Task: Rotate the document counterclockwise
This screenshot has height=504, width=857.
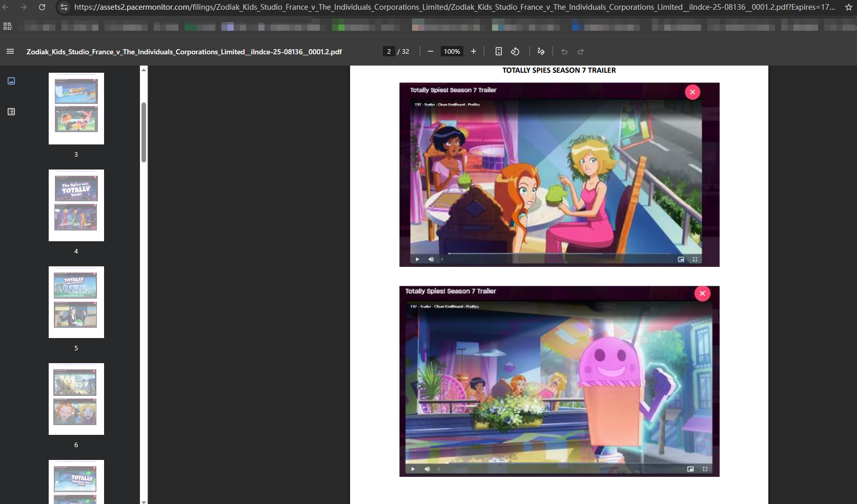Action: (x=515, y=51)
